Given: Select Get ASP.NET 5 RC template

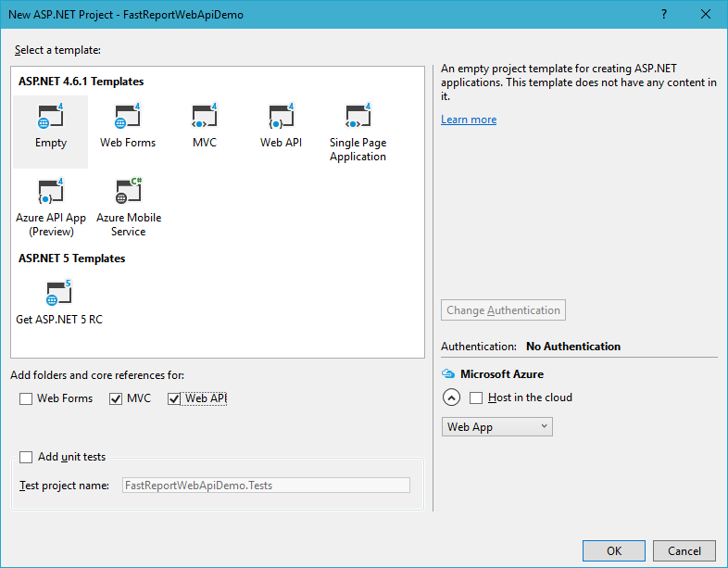Looking at the screenshot, I should coord(59,302).
